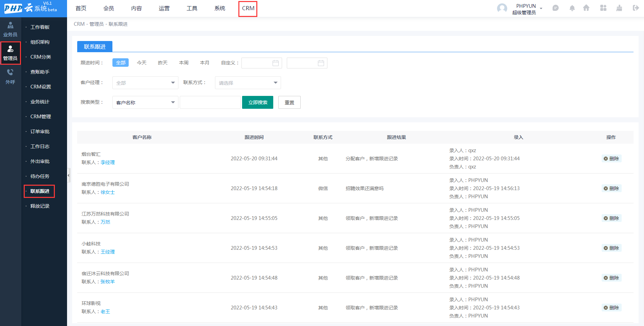Open CRM管理 in the side menu

41,117
